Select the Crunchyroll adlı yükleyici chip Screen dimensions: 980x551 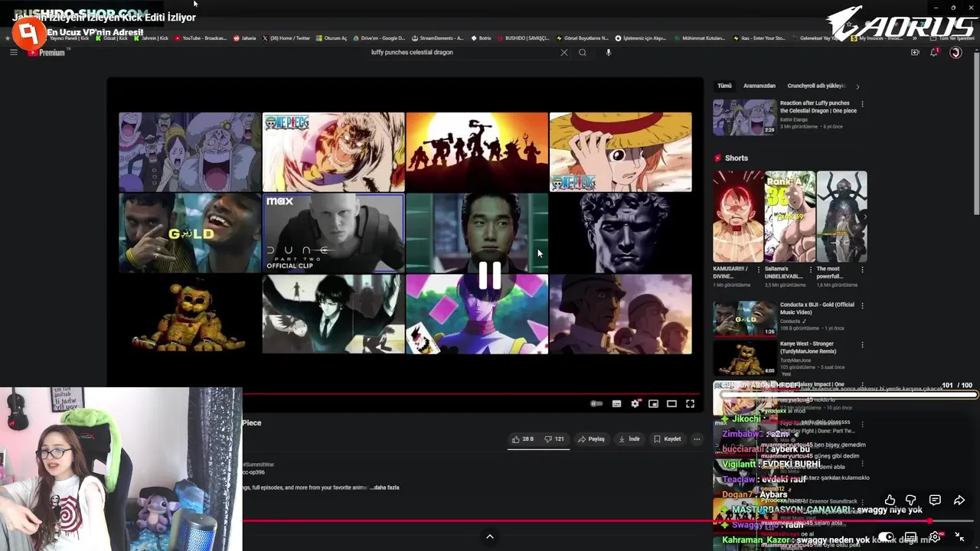[816, 86]
